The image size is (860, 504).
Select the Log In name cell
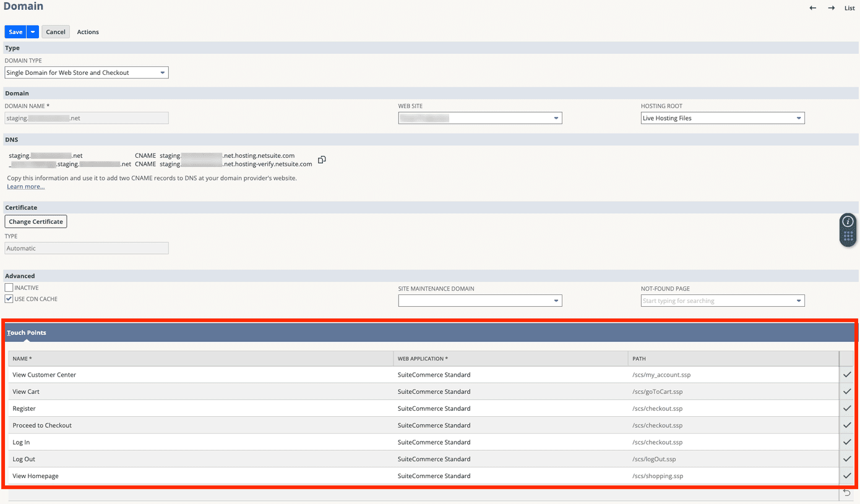point(201,442)
